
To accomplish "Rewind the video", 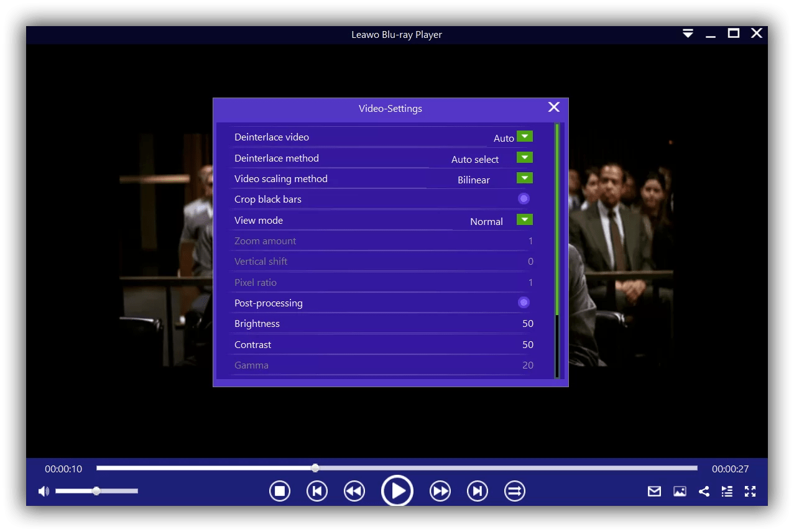I will (354, 490).
